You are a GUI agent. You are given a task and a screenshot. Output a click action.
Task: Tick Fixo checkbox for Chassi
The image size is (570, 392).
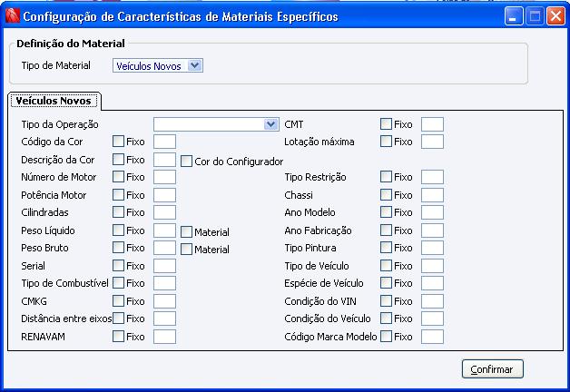[386, 195]
